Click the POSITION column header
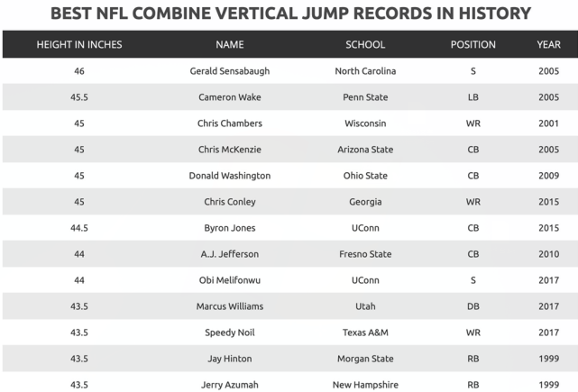This screenshot has width=578, height=392. (472, 44)
